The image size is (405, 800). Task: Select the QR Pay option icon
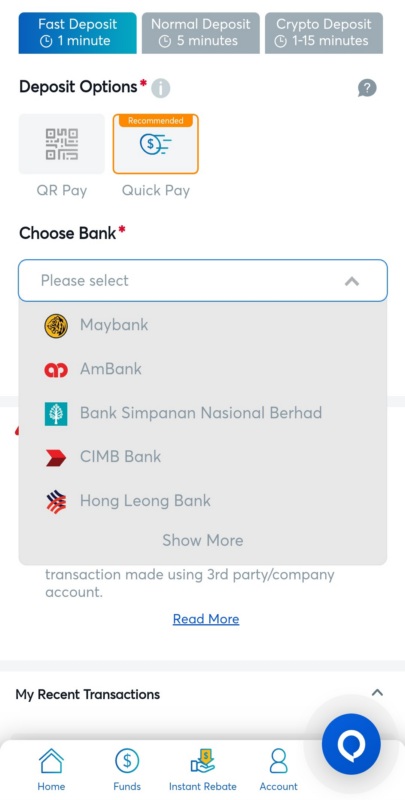(62, 144)
